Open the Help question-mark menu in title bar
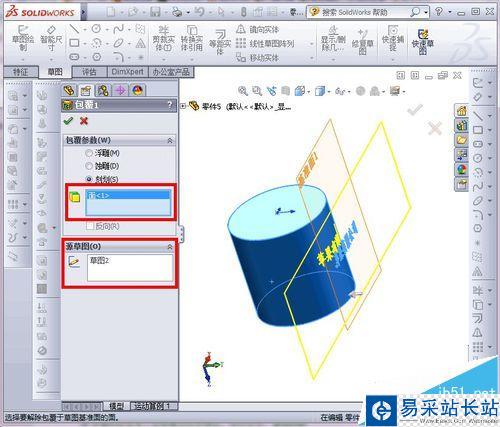Image resolution: width=500 pixels, height=427 pixels. (439, 12)
